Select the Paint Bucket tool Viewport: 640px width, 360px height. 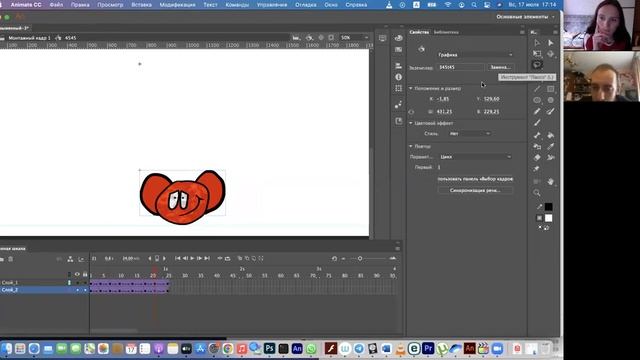[551, 135]
